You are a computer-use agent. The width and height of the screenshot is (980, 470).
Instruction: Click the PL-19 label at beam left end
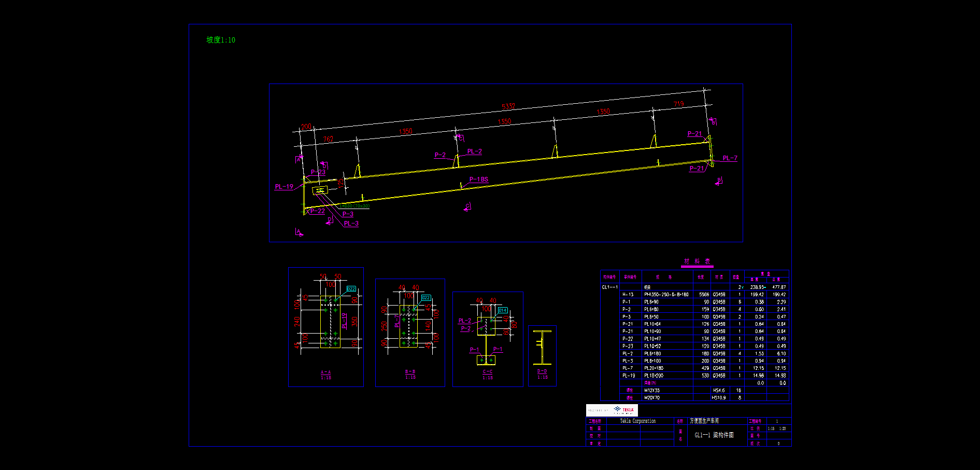(283, 187)
